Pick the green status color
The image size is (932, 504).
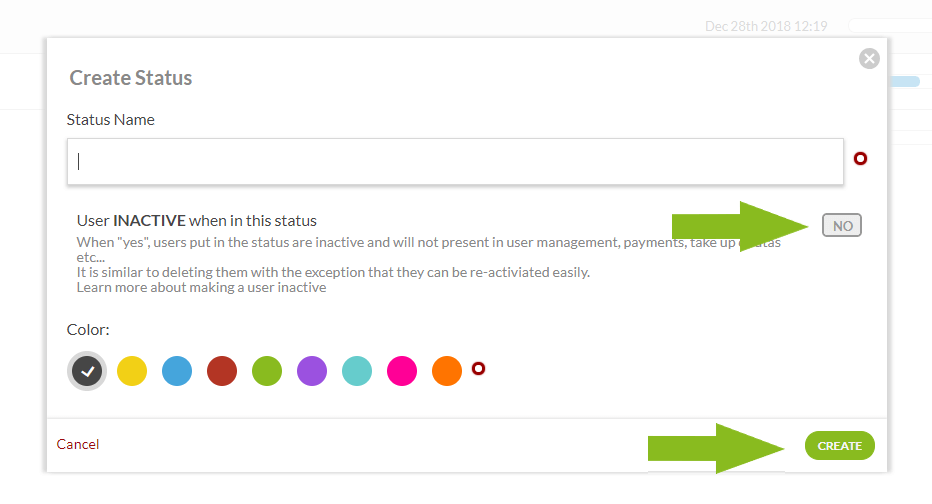[267, 371]
